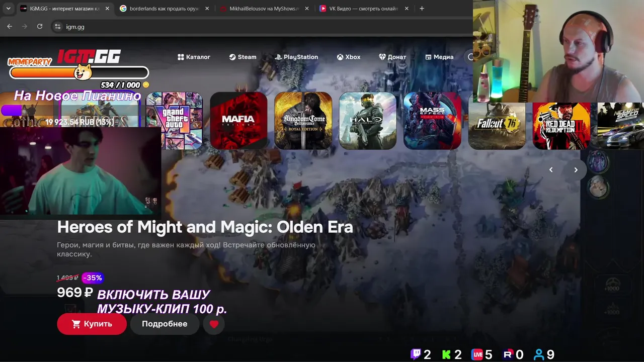This screenshot has width=644, height=362.
Task: Select the Mass Effect thumbnail
Action: point(432,121)
